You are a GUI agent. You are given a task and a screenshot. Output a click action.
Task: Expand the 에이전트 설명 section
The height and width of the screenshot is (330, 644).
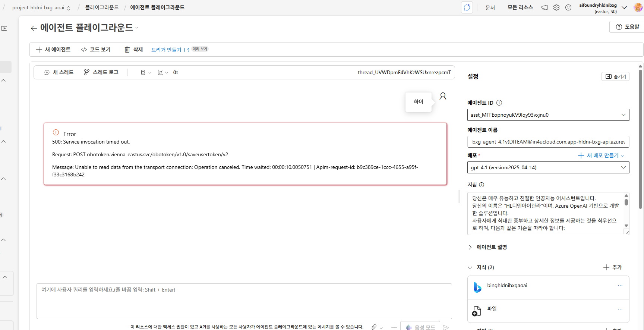point(488,247)
